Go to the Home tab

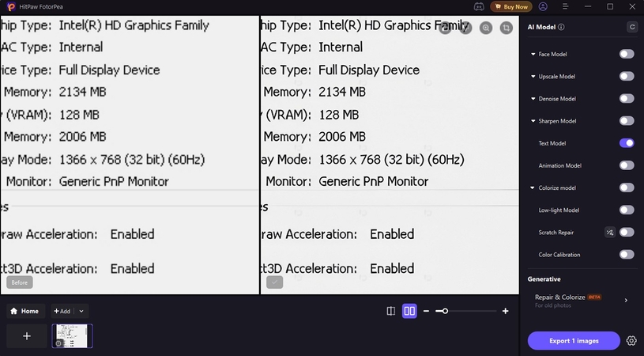(24, 311)
